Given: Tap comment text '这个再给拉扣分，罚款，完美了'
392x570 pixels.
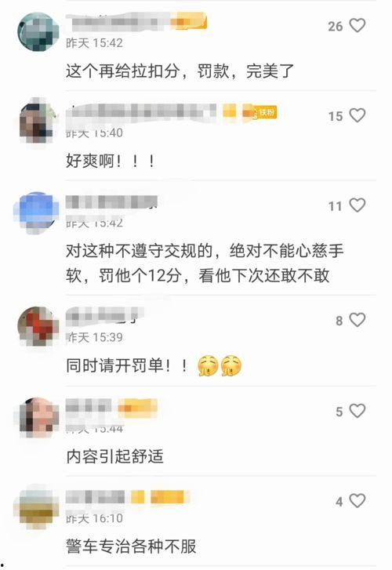Looking at the screenshot, I should click(180, 71).
